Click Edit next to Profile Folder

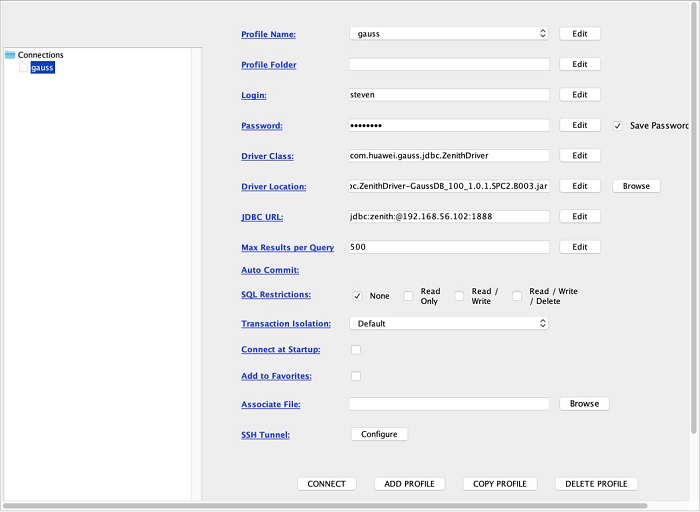[579, 64]
